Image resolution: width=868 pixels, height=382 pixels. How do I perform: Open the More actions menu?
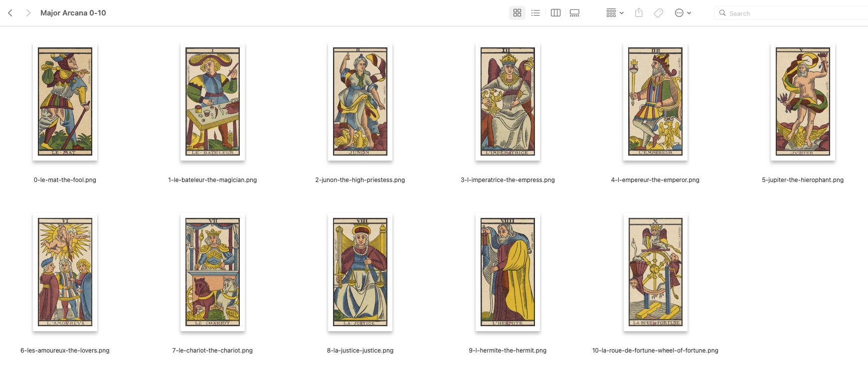click(x=683, y=13)
